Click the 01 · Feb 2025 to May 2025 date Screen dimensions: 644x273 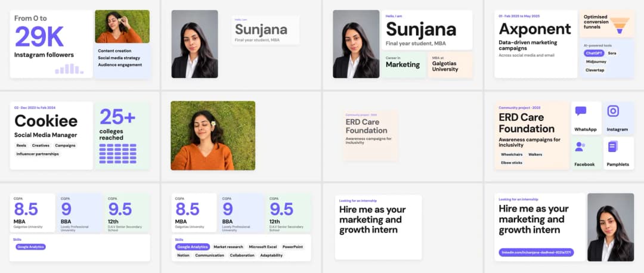tap(519, 16)
